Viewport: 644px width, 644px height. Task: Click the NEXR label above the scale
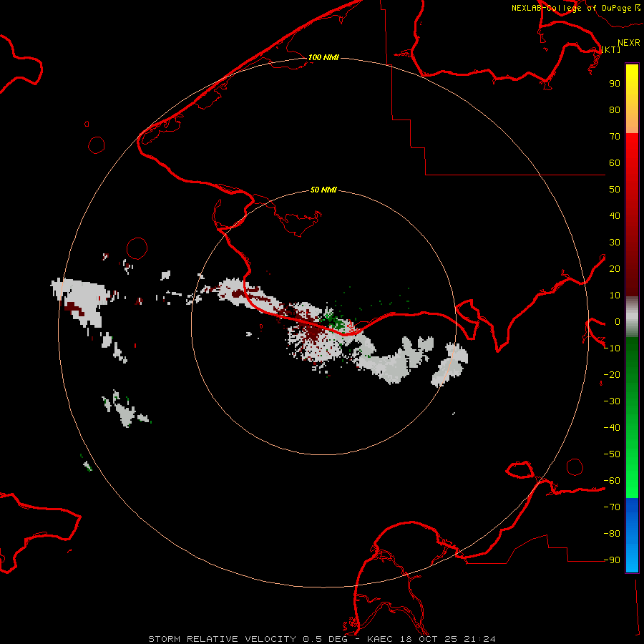tap(628, 42)
